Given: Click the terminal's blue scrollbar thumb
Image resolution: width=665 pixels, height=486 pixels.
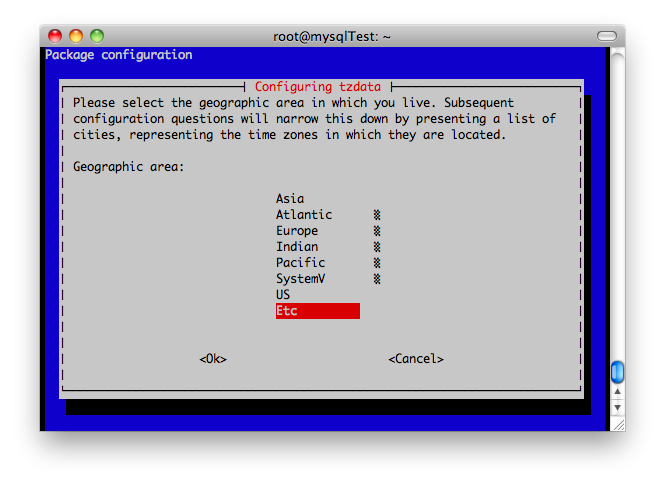Looking at the screenshot, I should coord(618,372).
